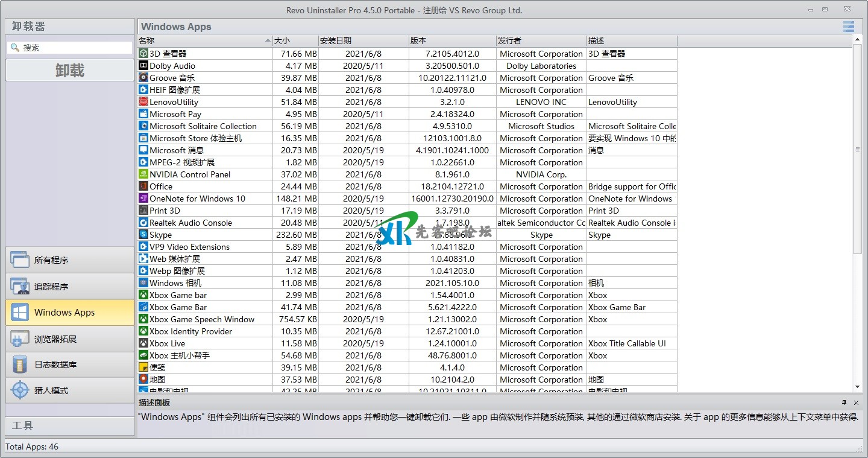Click the NVIDIA Control Panel row icon

pos(143,174)
